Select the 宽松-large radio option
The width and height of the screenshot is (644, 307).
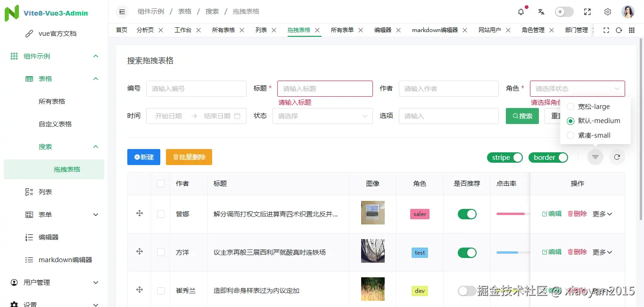click(x=588, y=107)
